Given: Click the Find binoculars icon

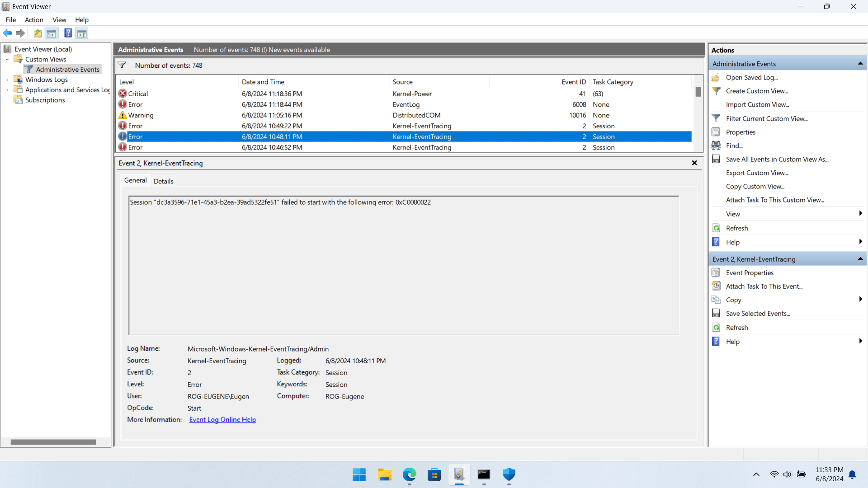Looking at the screenshot, I should click(x=716, y=145).
